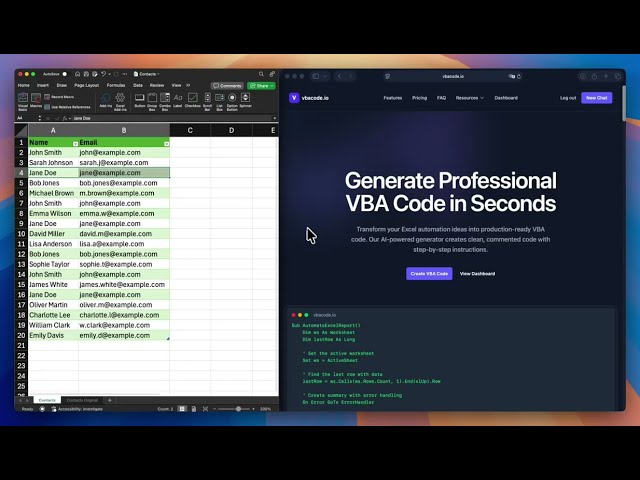Expand the formula bar arrow

click(x=275, y=118)
